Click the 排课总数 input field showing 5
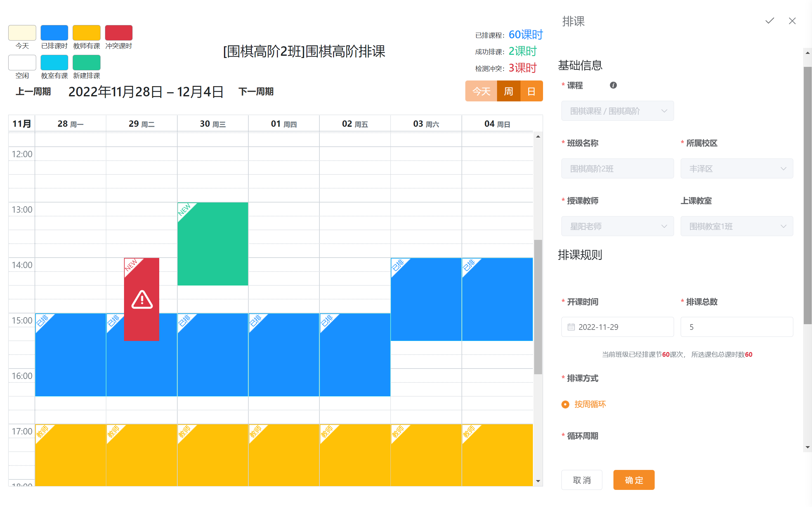Viewport: 812px width, 507px height. tap(737, 327)
